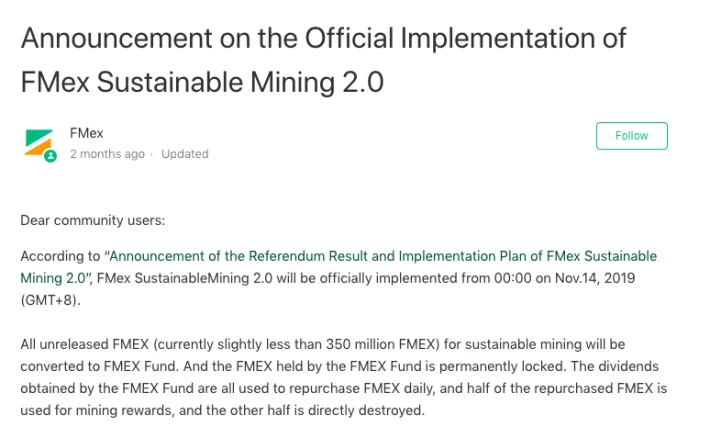Image resolution: width=710 pixels, height=438 pixels.
Task: Click the 'directly destroyed.' closing words
Action: coord(366,410)
